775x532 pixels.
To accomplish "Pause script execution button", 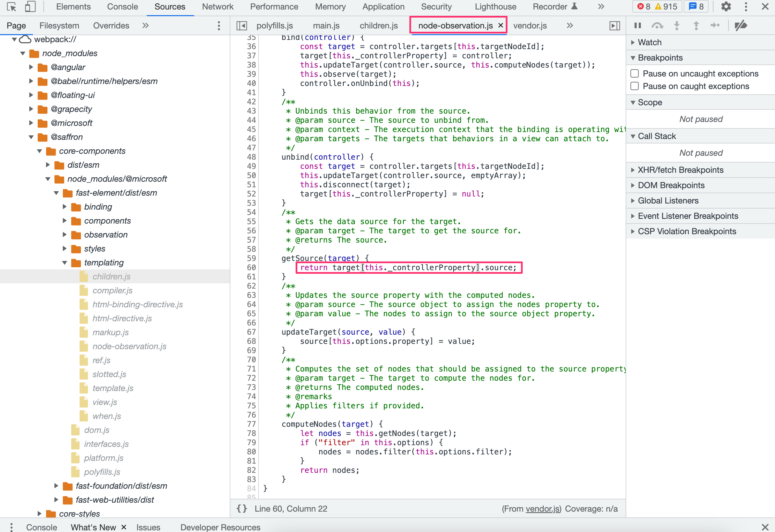I will (638, 26).
